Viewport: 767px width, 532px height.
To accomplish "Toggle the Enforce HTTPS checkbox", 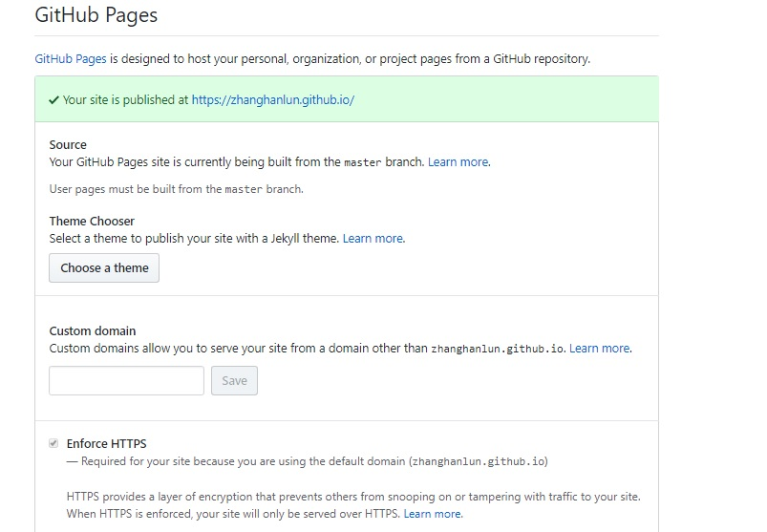I will 53,443.
